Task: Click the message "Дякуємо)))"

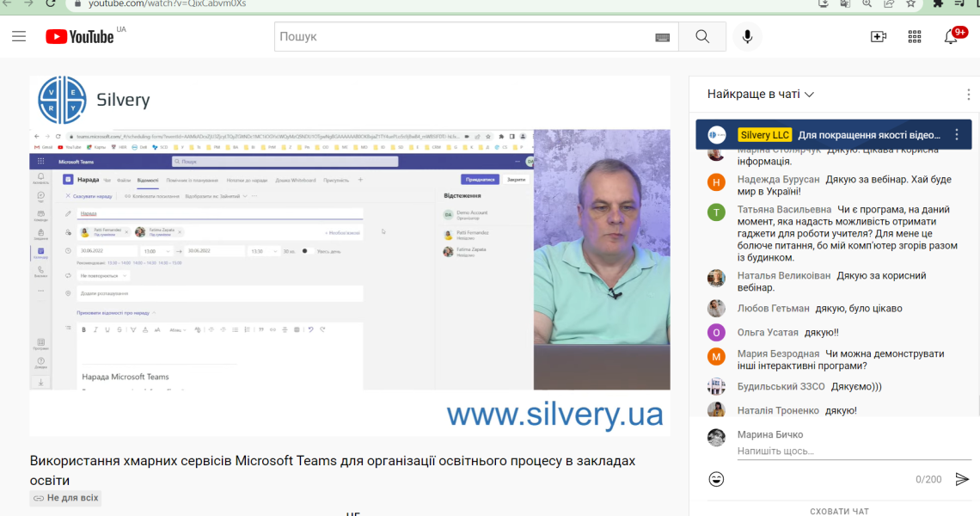Action: pos(856,386)
